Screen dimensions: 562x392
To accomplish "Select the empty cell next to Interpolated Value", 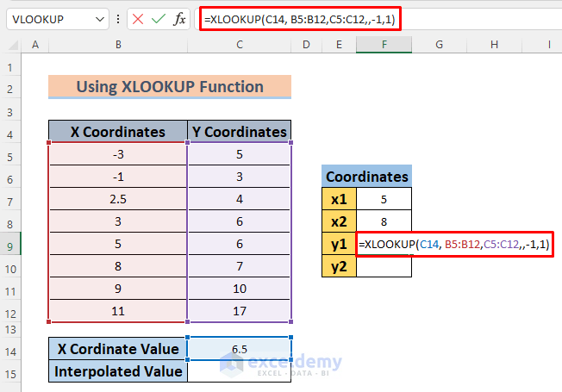I will tap(240, 371).
